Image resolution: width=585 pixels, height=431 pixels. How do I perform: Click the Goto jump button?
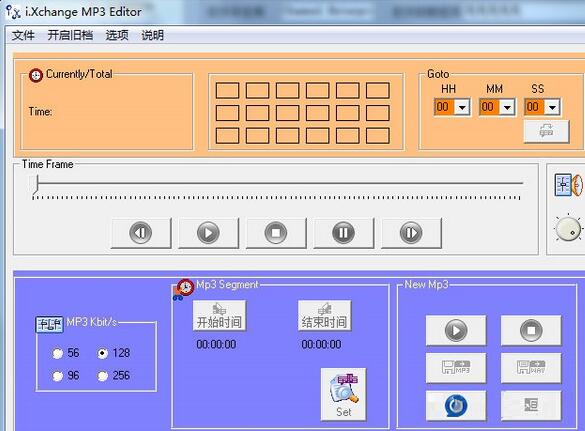pos(547,131)
